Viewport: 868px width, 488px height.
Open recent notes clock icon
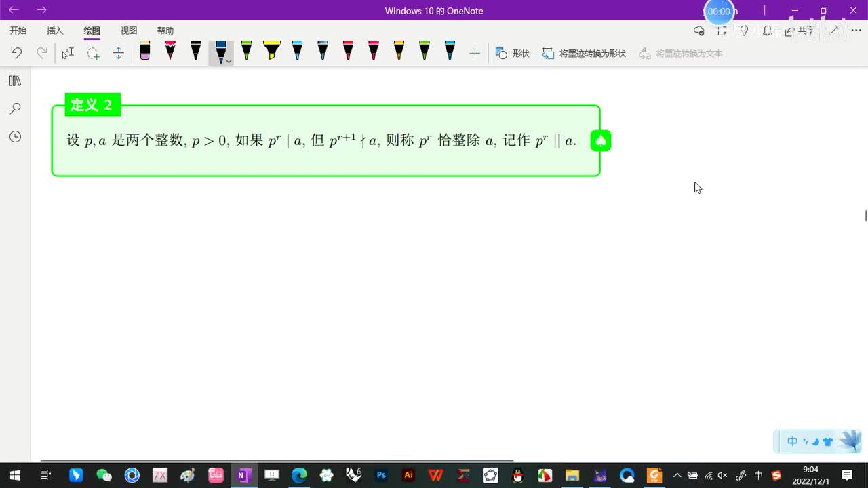(15, 137)
